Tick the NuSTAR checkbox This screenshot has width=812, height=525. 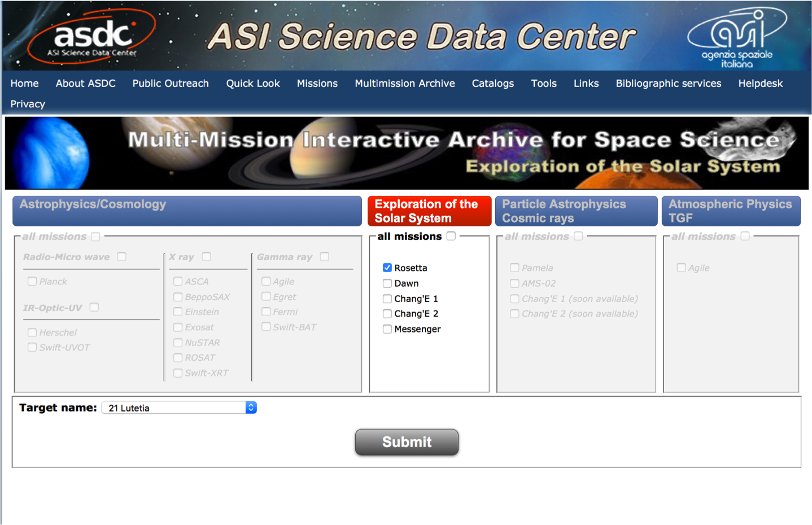pos(178,342)
